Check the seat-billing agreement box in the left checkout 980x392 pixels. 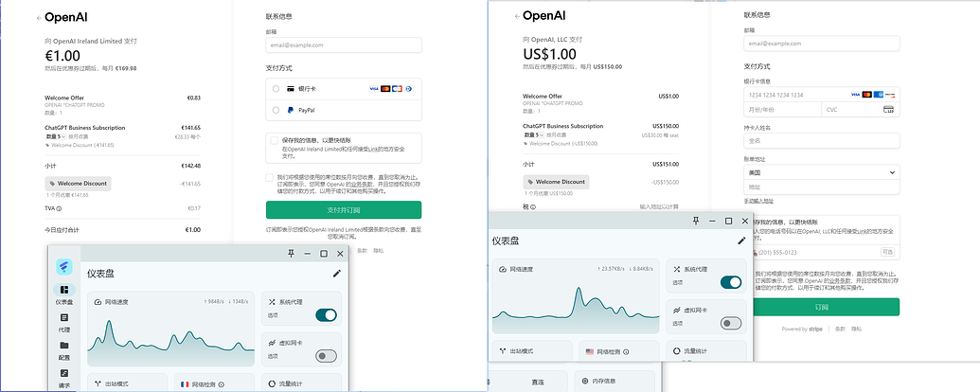(269, 178)
